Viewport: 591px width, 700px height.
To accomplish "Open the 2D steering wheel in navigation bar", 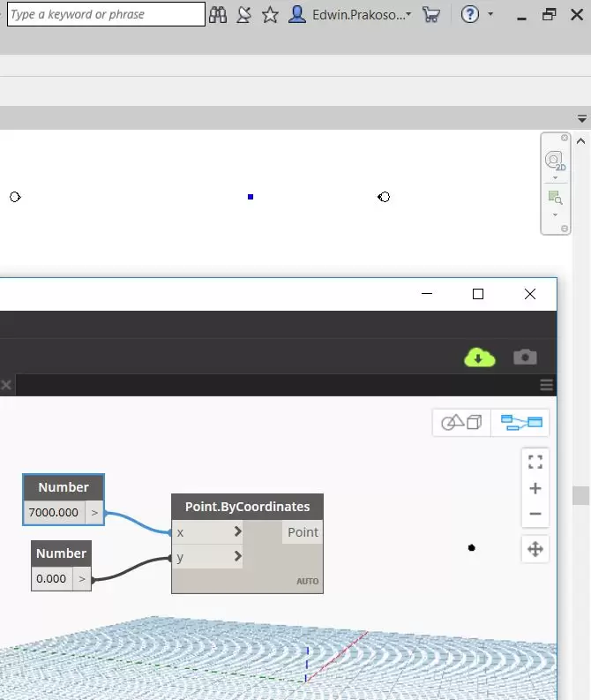I will coord(554,162).
